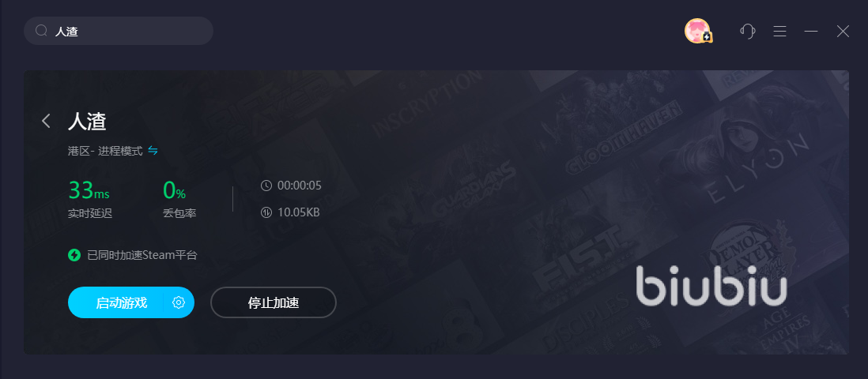Click the search field containing 人渣
Screen dimensions: 868x379
[119, 31]
